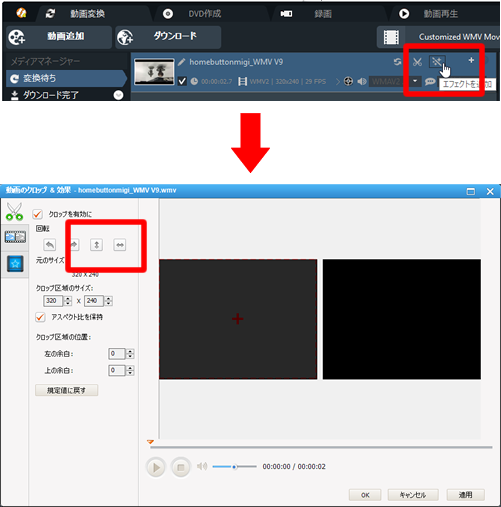The image size is (501, 507).
Task: Click the app logo icon at top left
Action: point(21,13)
